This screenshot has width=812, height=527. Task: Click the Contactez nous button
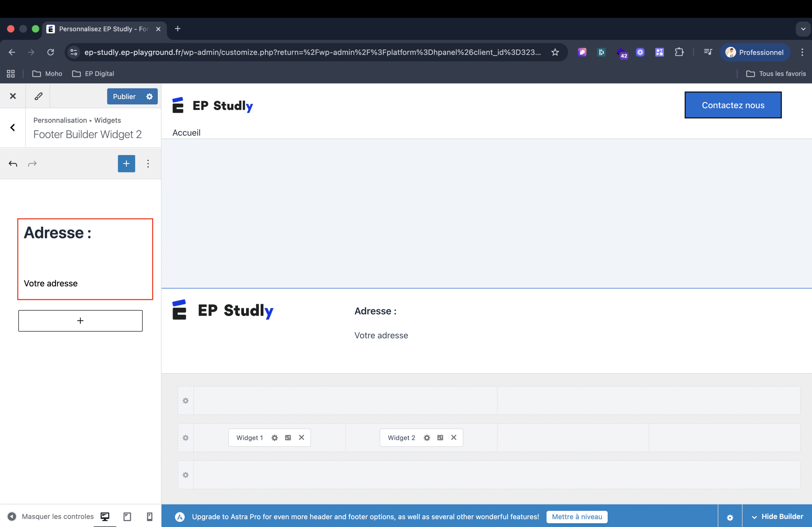(733, 105)
